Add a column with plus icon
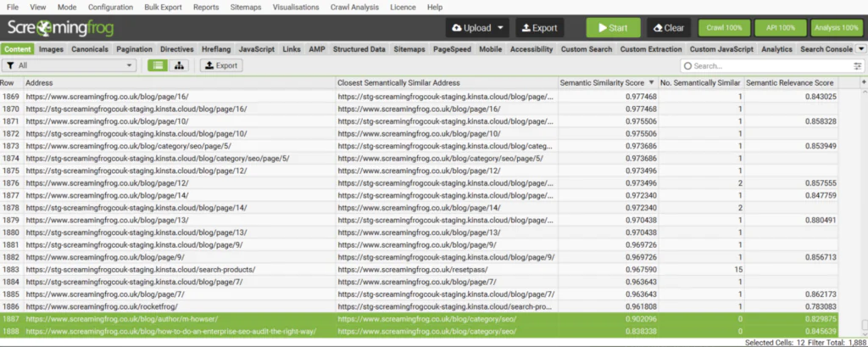The image size is (868, 347). 864,82
